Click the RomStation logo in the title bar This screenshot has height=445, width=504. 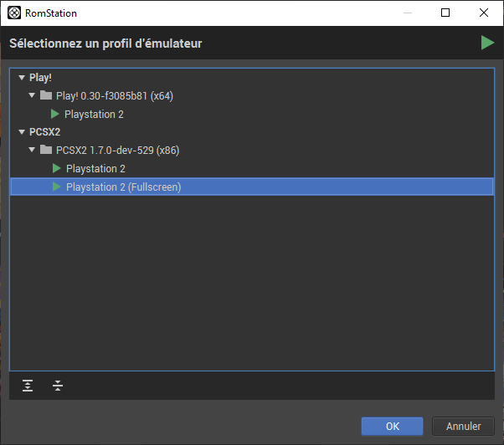(13, 13)
